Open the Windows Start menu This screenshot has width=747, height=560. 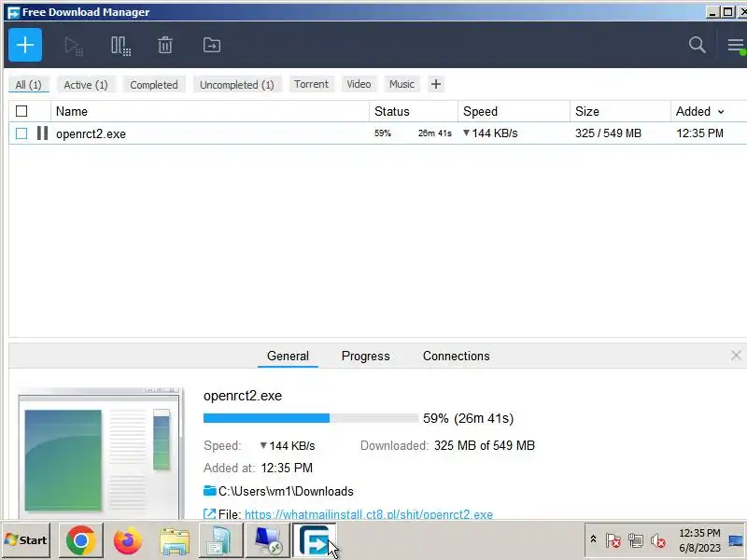click(x=26, y=540)
